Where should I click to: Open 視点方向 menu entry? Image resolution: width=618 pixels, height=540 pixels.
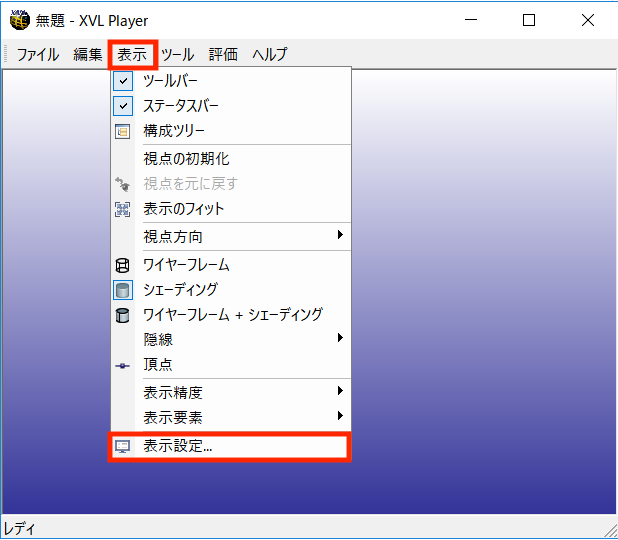[231, 236]
